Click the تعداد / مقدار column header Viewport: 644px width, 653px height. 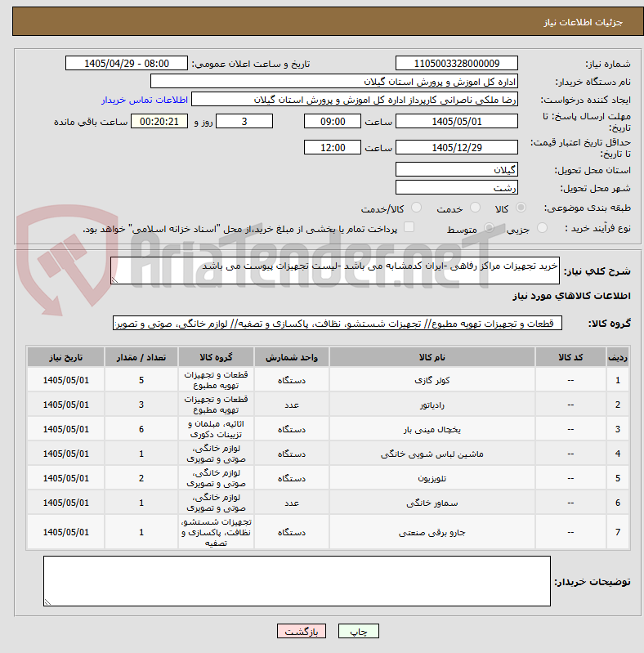(141, 357)
